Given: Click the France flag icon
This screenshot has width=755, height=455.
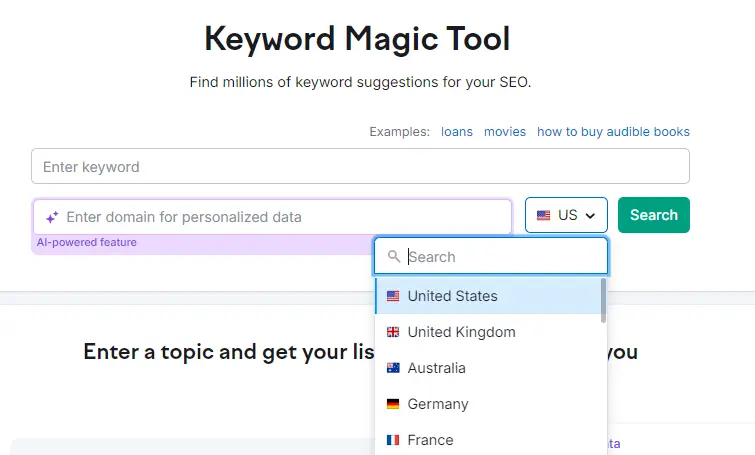Looking at the screenshot, I should (393, 440).
